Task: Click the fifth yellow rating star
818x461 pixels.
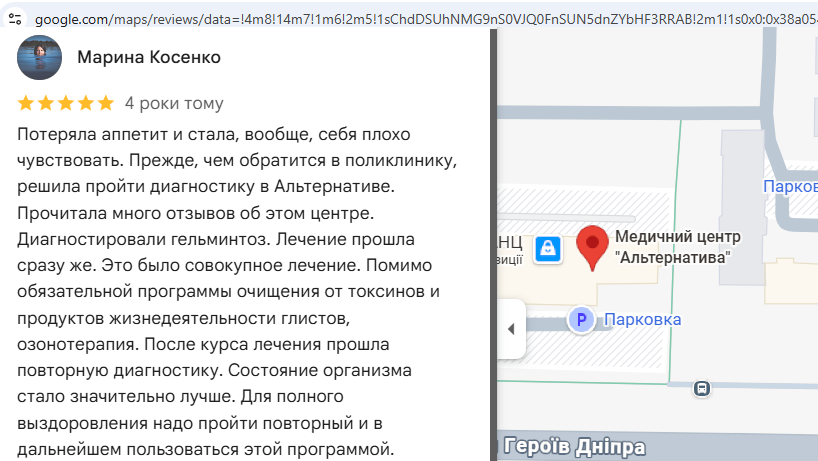Action: [105, 103]
